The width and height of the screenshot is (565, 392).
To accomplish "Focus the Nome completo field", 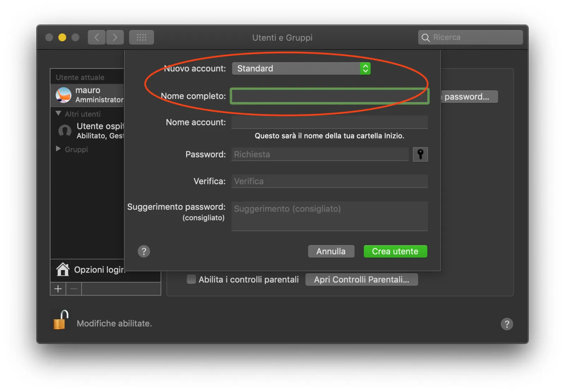I will point(329,96).
